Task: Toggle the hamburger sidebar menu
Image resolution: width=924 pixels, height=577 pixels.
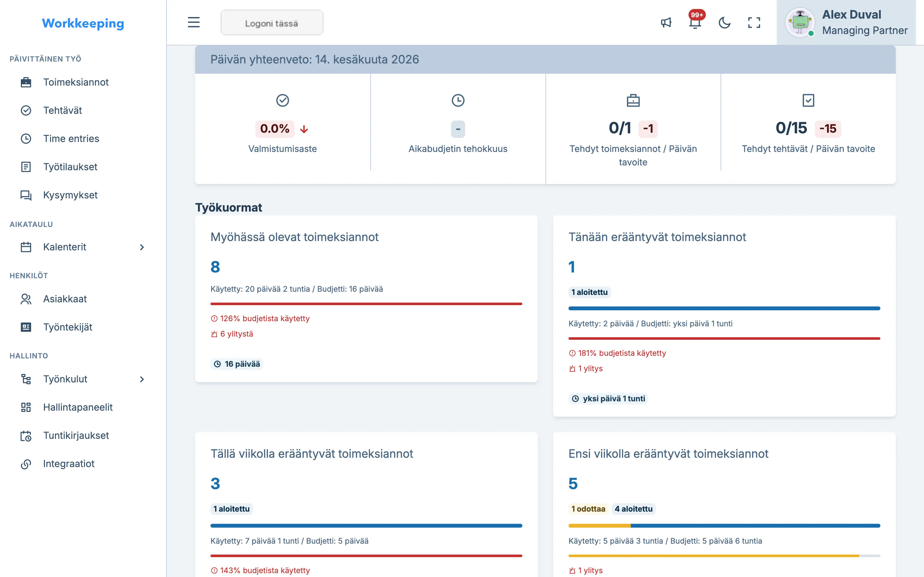Action: [193, 22]
